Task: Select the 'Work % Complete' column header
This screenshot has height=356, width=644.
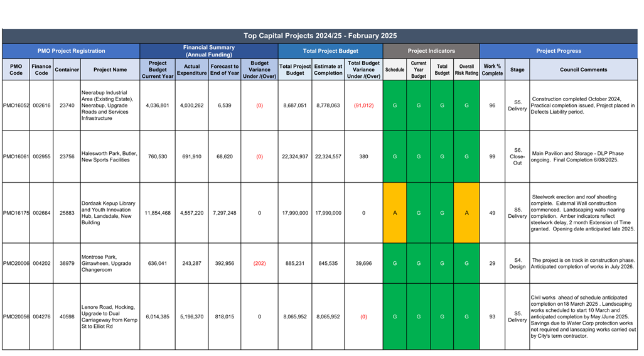Action: point(492,70)
